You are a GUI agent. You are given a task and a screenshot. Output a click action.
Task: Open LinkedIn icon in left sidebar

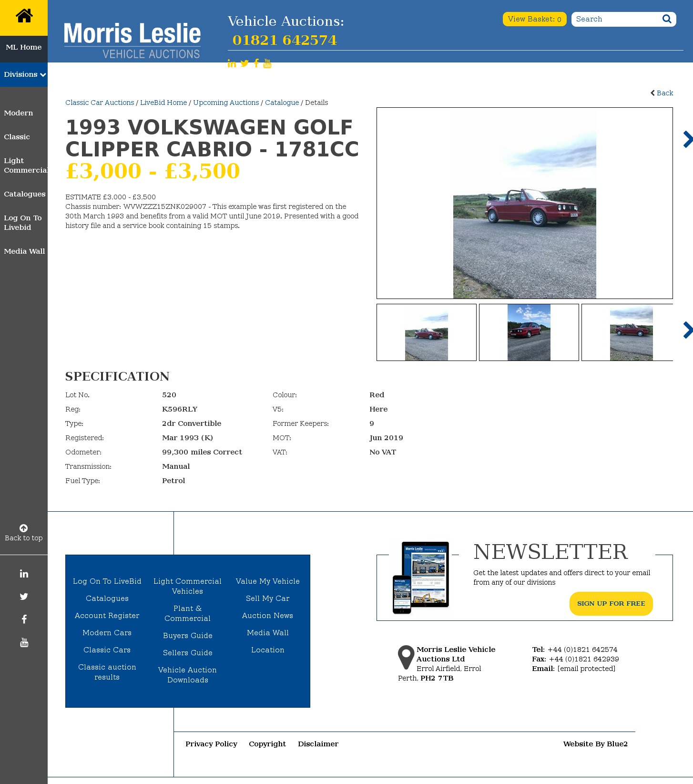[x=24, y=574]
